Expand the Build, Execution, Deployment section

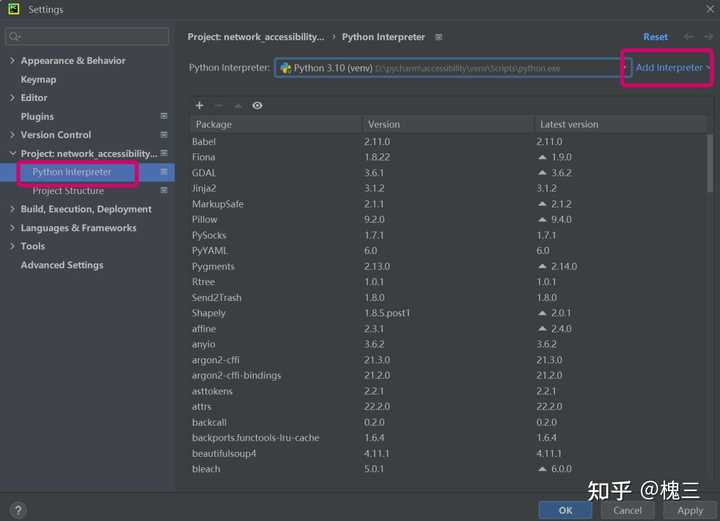click(12, 209)
